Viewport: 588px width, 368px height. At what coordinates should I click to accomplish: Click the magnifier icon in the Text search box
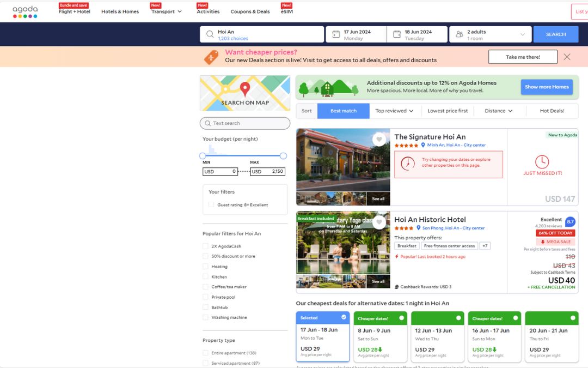coord(209,123)
